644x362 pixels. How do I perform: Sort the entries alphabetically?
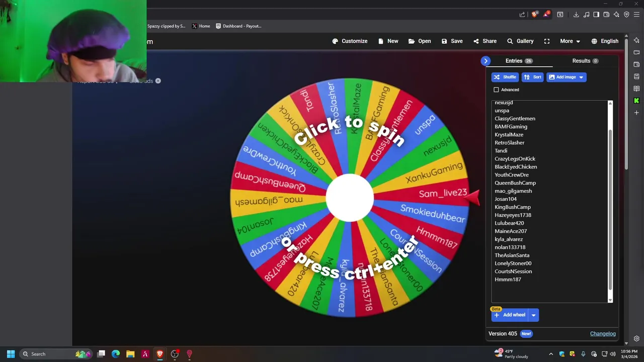(532, 77)
